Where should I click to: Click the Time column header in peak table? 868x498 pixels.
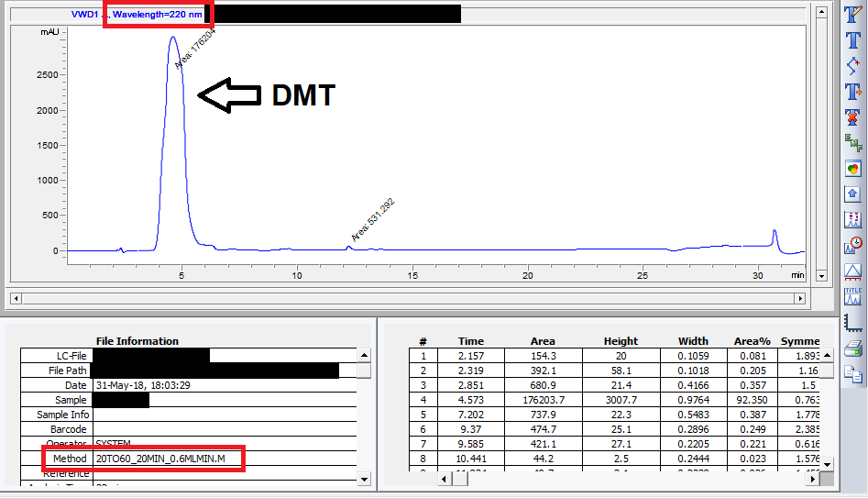(x=471, y=341)
